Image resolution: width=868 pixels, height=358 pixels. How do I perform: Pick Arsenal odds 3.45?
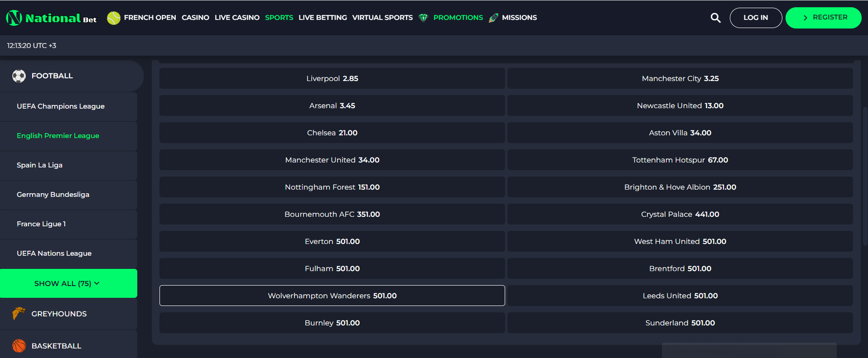(332, 105)
